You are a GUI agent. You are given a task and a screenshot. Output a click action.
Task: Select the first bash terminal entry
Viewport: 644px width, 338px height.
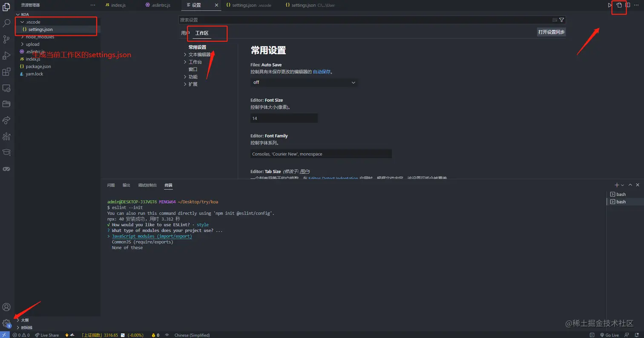pos(625,194)
